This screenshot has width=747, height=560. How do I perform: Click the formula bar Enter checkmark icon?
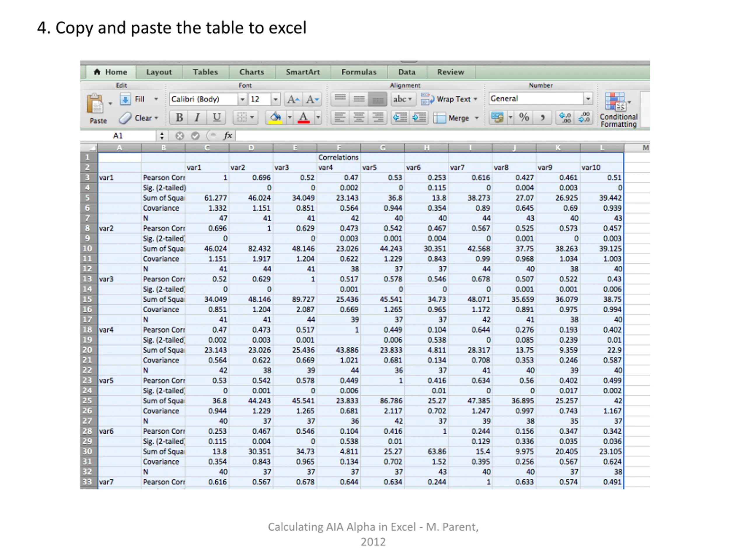coord(195,136)
